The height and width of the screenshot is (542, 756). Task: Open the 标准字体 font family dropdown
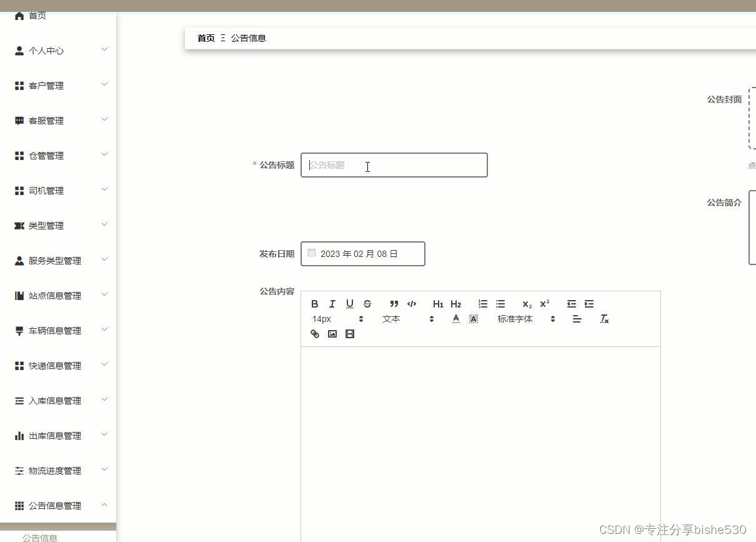526,319
